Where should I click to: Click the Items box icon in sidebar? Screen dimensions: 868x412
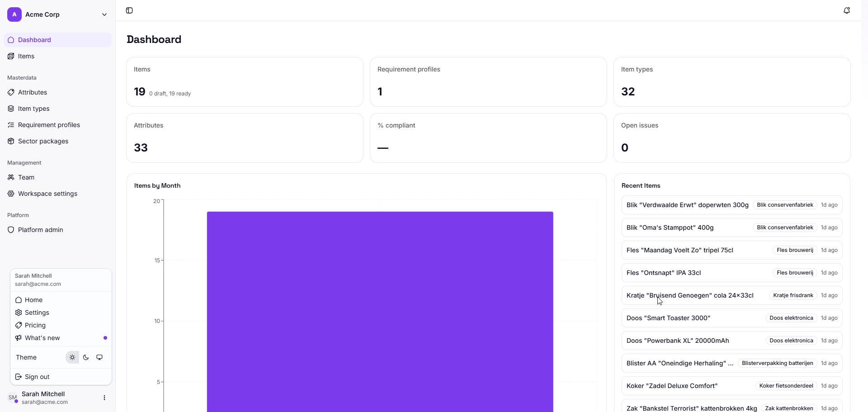[11, 56]
